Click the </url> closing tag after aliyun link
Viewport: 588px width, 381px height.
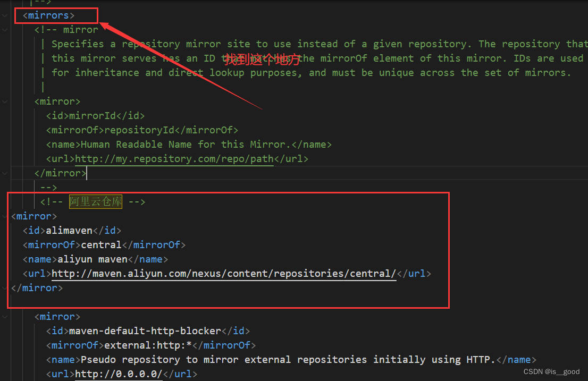[x=414, y=274]
